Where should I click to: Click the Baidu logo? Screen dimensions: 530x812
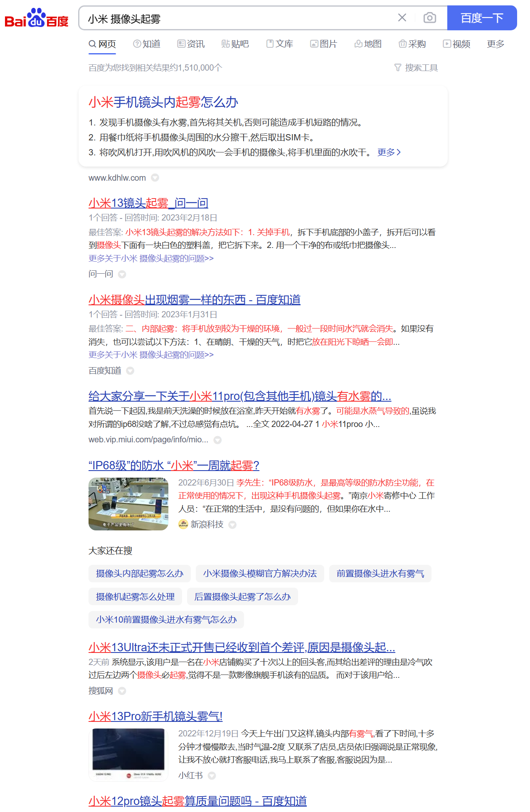point(37,18)
